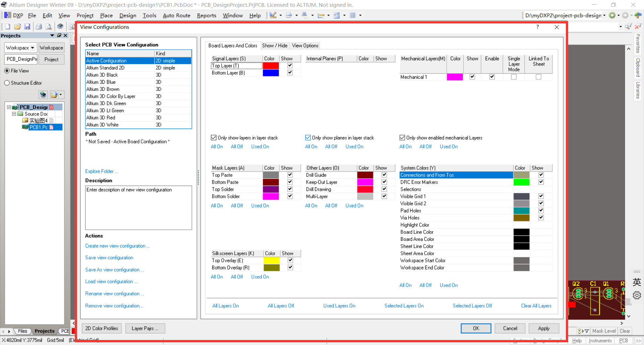Click the 2D Color Profiles button
The image size is (644, 345).
tap(102, 328)
